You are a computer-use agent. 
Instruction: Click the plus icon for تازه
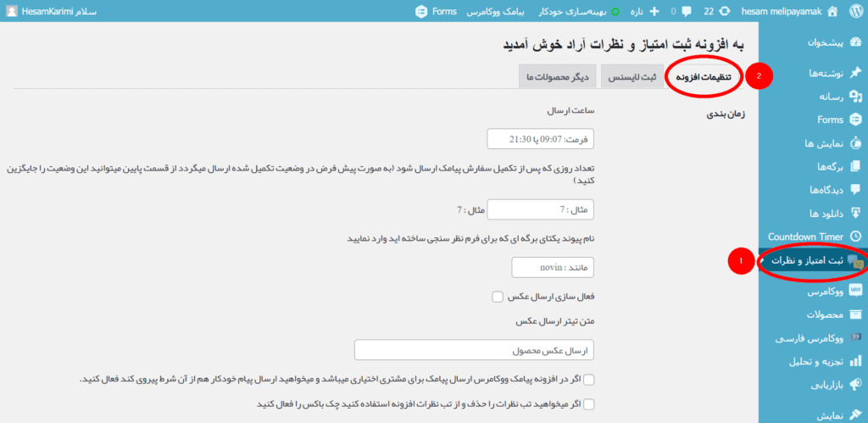point(654,11)
